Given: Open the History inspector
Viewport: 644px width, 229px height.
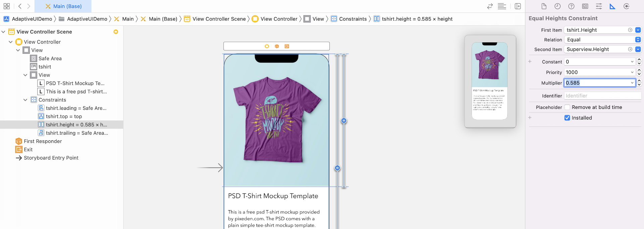Looking at the screenshot, I should pyautogui.click(x=557, y=6).
